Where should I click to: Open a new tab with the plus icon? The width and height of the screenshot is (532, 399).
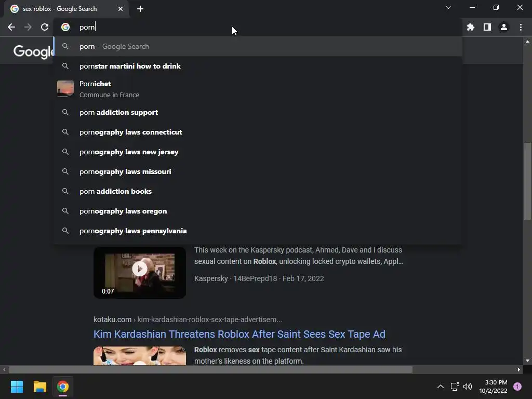[140, 9]
